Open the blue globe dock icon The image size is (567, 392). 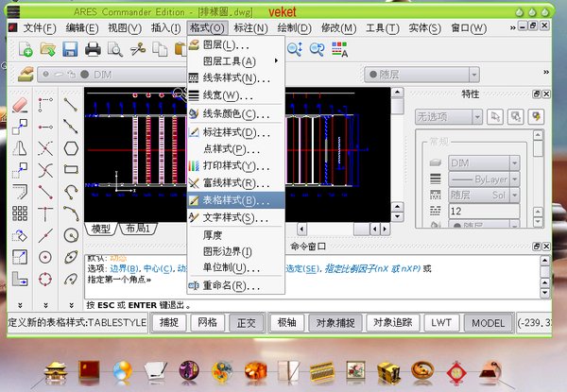click(122, 370)
